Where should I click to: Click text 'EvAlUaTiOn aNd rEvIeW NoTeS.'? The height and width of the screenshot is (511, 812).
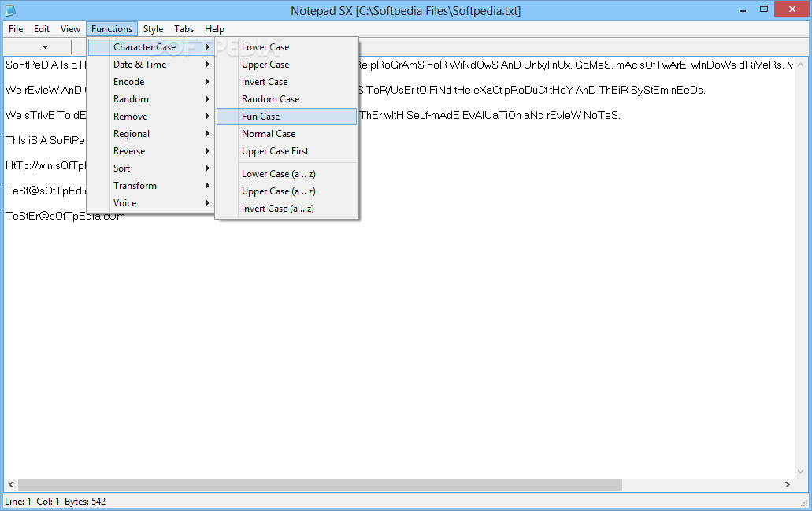tap(541, 116)
